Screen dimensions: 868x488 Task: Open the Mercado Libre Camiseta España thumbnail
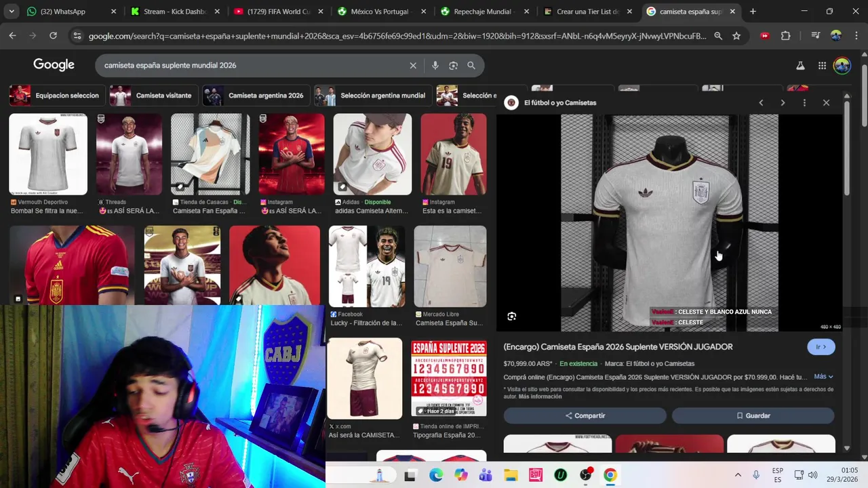pos(450,266)
